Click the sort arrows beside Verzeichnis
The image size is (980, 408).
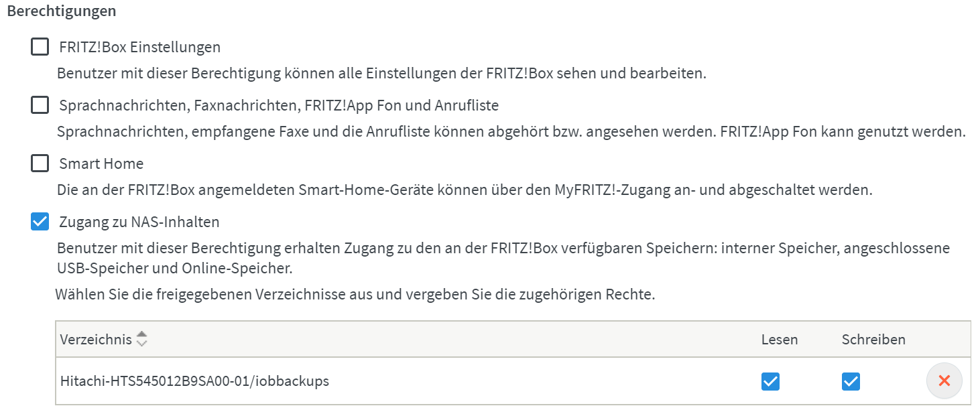pos(141,339)
